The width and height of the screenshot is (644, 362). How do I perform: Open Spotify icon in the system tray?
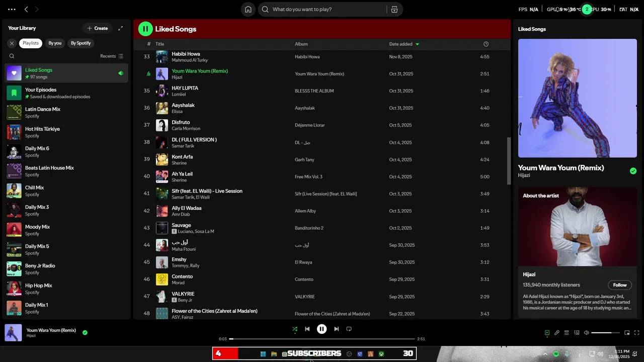[x=556, y=354]
